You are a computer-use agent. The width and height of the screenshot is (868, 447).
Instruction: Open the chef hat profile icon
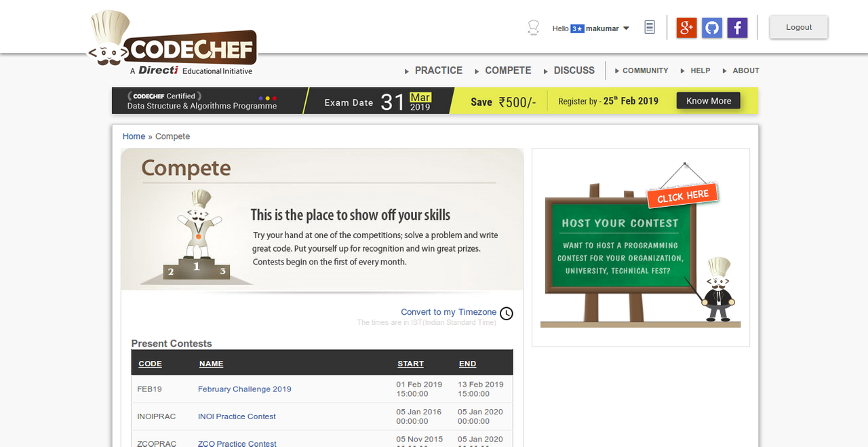tap(533, 28)
